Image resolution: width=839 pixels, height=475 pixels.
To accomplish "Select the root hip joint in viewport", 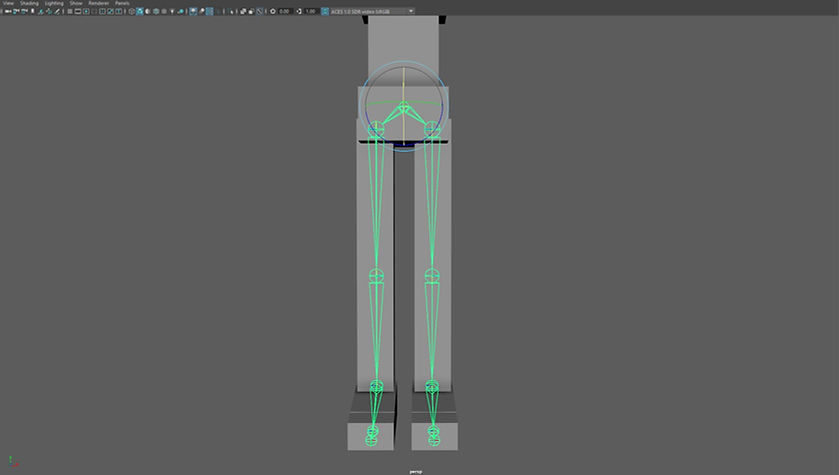I will point(403,107).
